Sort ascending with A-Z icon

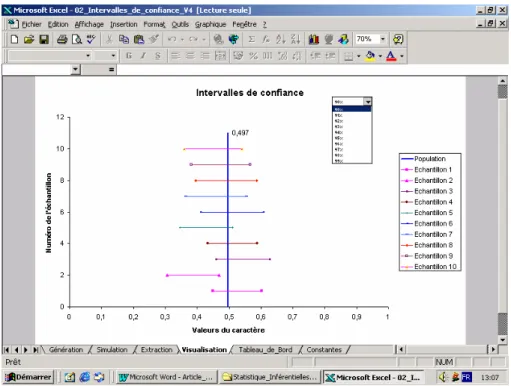click(x=281, y=39)
